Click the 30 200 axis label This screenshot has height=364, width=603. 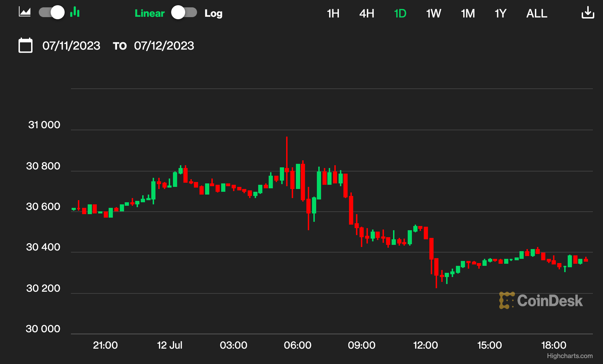(43, 288)
